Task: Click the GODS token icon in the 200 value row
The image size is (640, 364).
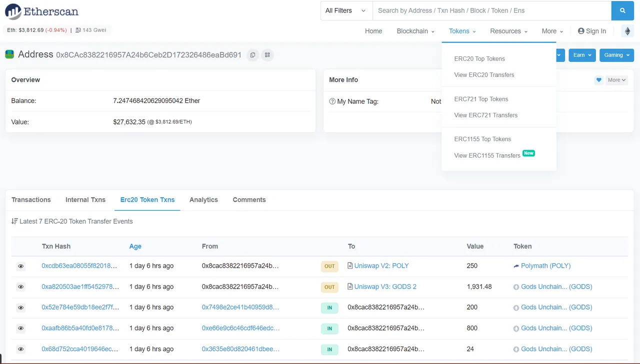Action: pos(516,308)
